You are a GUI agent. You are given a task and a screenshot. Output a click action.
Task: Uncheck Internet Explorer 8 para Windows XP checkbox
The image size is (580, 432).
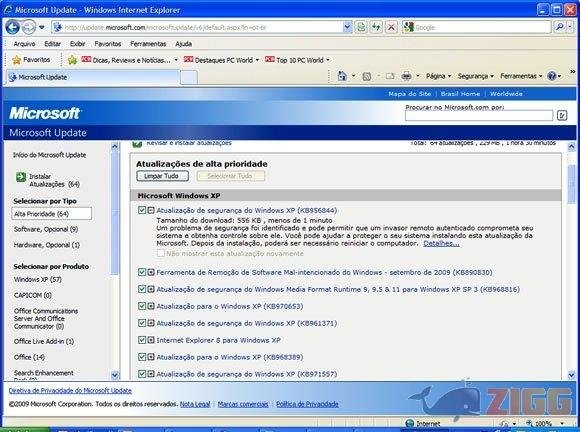tap(142, 340)
